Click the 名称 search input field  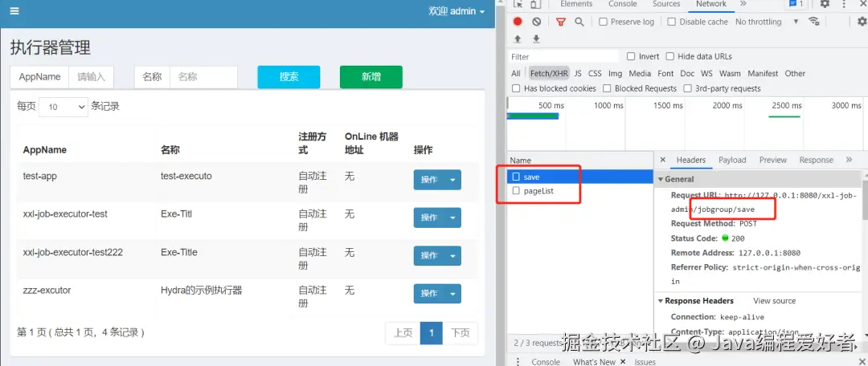[203, 77]
